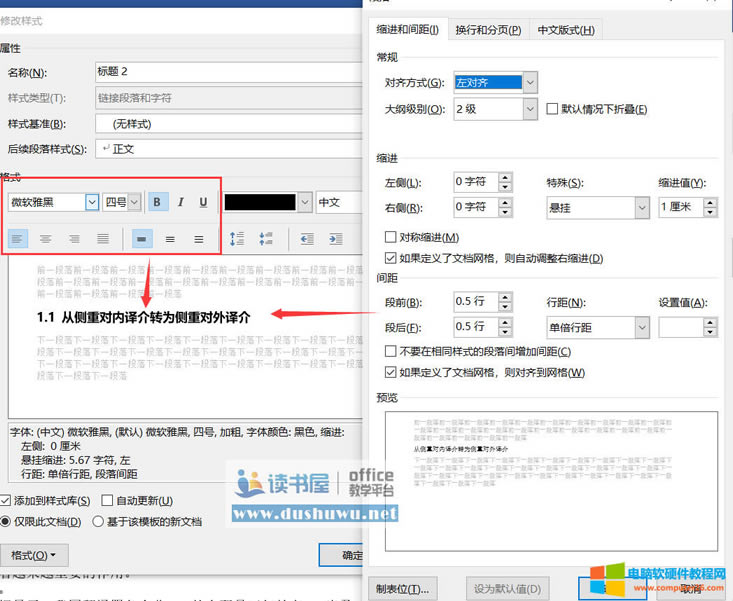Open 对齐方式 dropdown
This screenshot has height=601, width=733.
(x=530, y=82)
